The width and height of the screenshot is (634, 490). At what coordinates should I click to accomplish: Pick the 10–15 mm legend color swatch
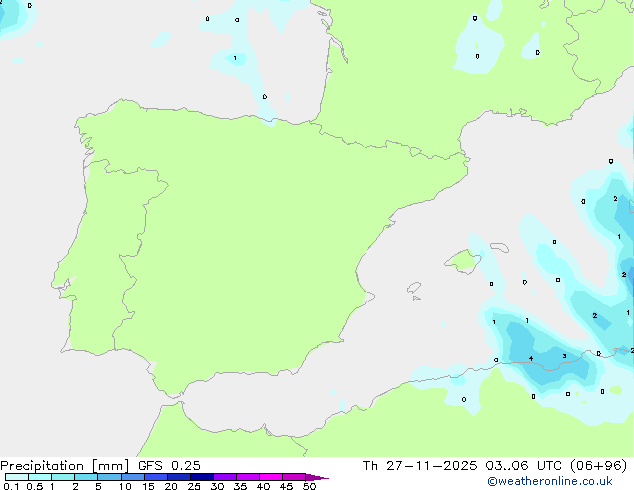tap(133, 477)
